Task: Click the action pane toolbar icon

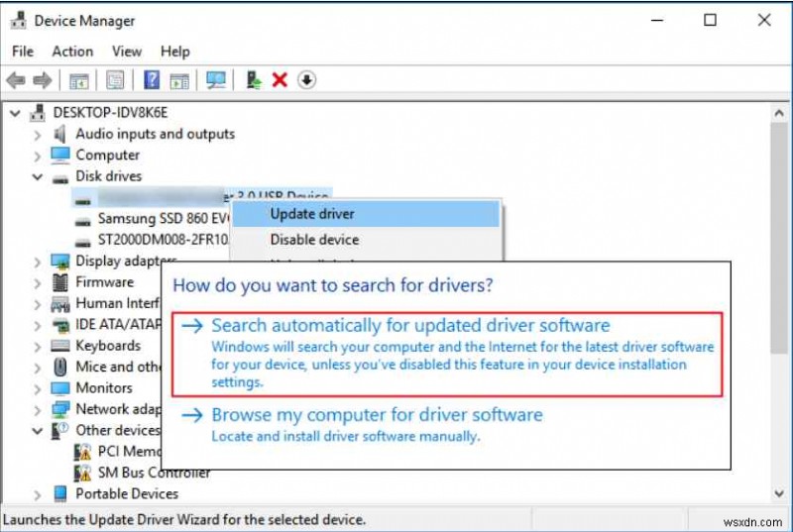Action: (x=179, y=80)
